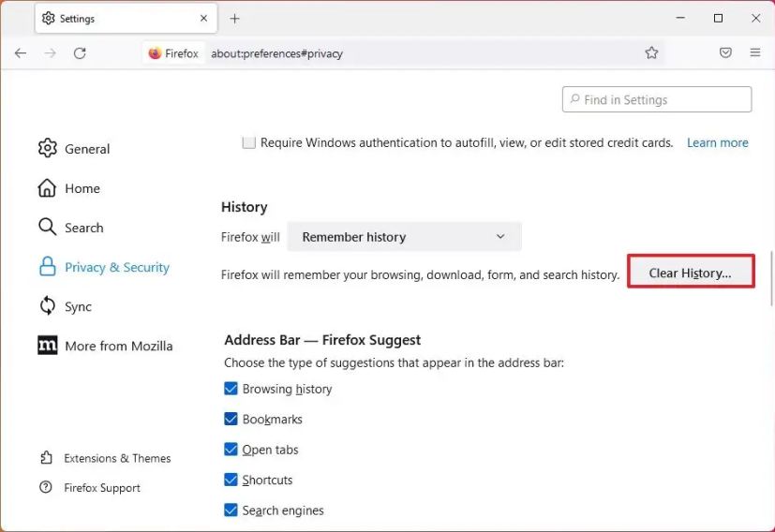Click the text 'Firefox will remember your browsing, download, form, and search history.'
Screen dimensions: 775x532
(x=420, y=274)
